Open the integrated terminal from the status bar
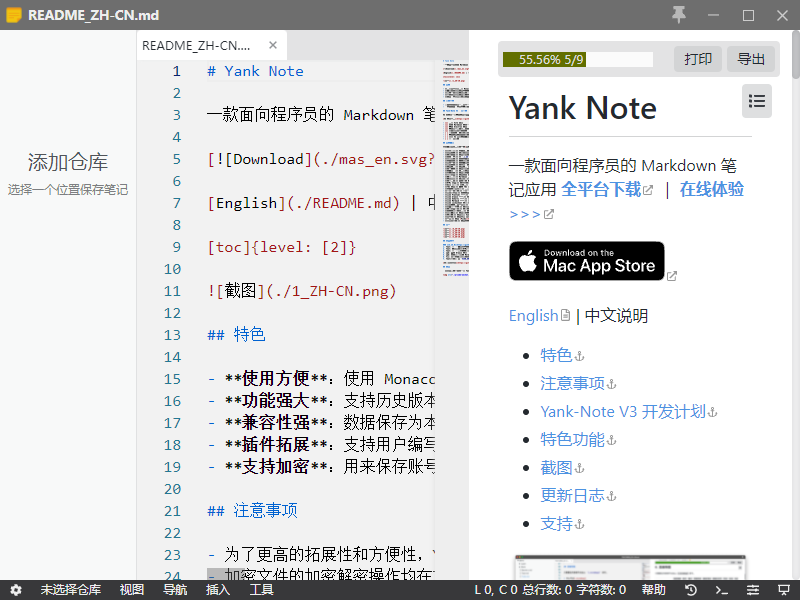The height and width of the screenshot is (600, 800). tap(721, 589)
